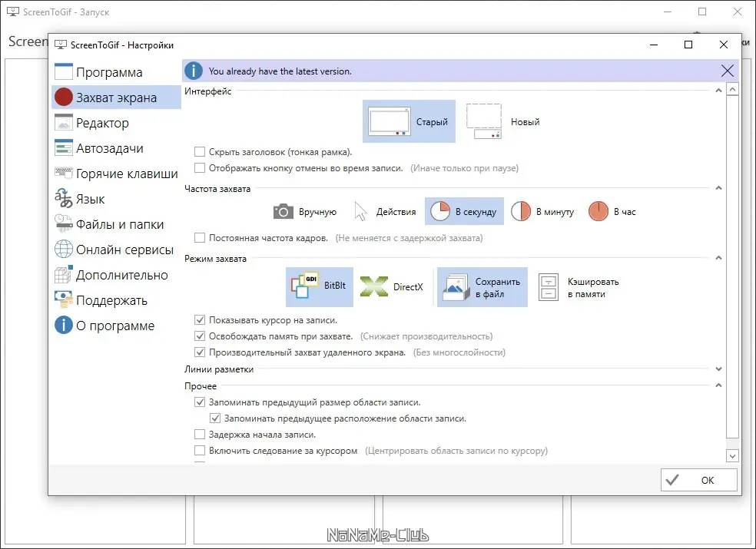The image size is (756, 549).
Task: Open 'Дополнительно' tab label
Action: pos(122,275)
